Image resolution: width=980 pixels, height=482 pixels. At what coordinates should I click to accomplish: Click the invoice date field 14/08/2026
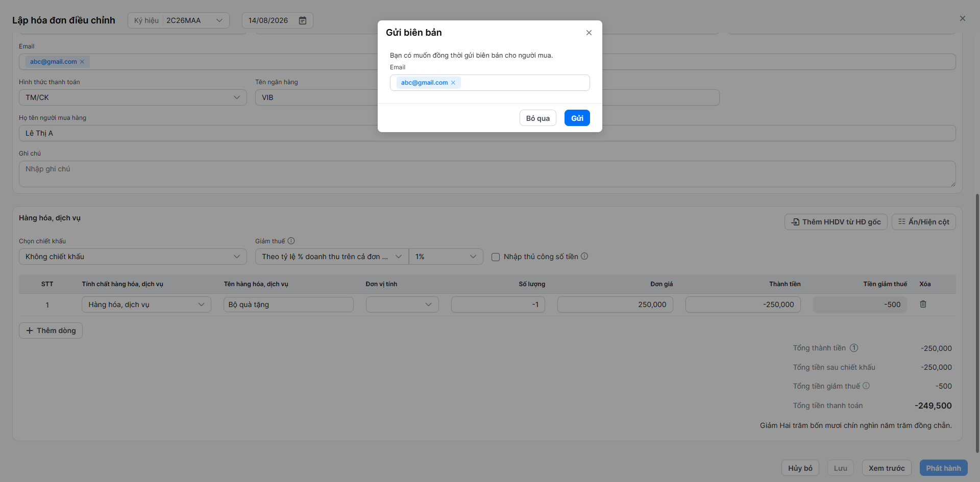point(277,20)
